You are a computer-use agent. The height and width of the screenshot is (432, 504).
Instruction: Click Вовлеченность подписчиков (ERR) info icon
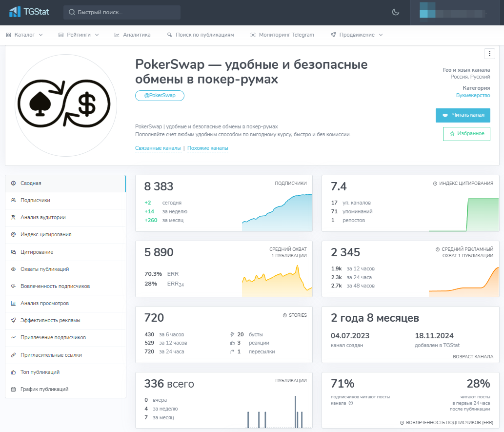tap(402, 423)
